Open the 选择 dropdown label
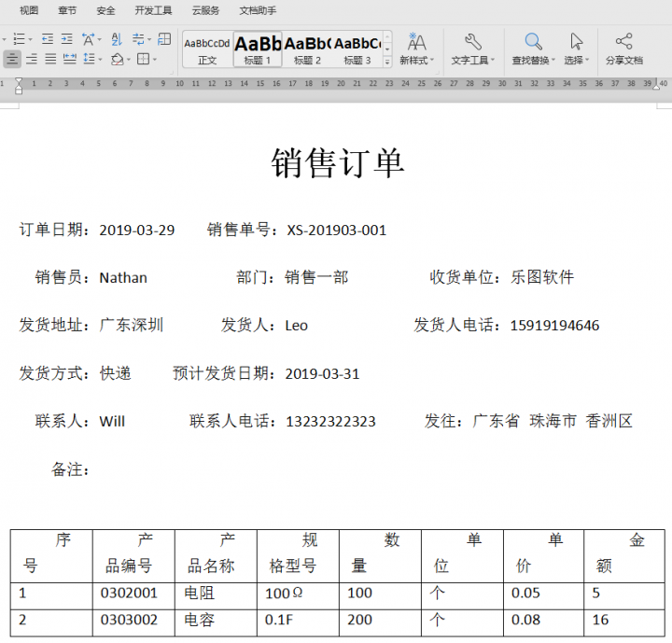Image resolution: width=672 pixels, height=643 pixels. click(x=577, y=60)
